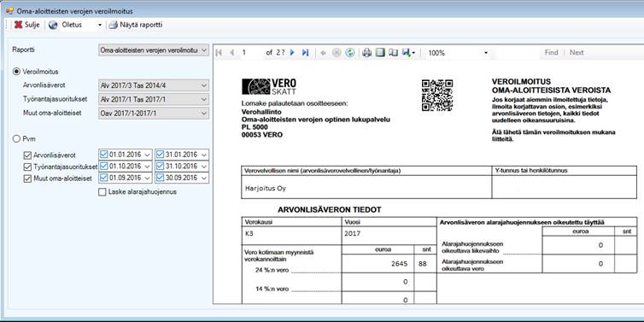Viewport: 644px width, 322px height.
Task: Expand the Oletus dropdown arrow
Action: point(99,25)
